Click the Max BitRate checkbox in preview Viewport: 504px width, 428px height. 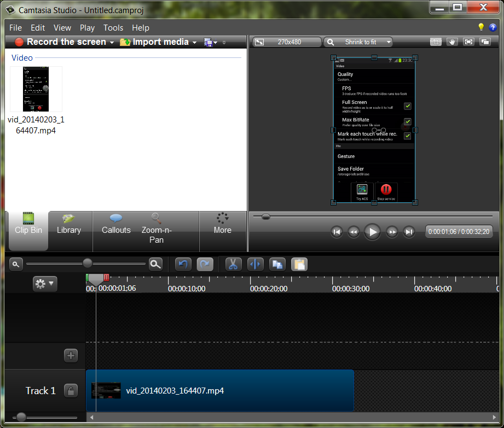pos(408,121)
